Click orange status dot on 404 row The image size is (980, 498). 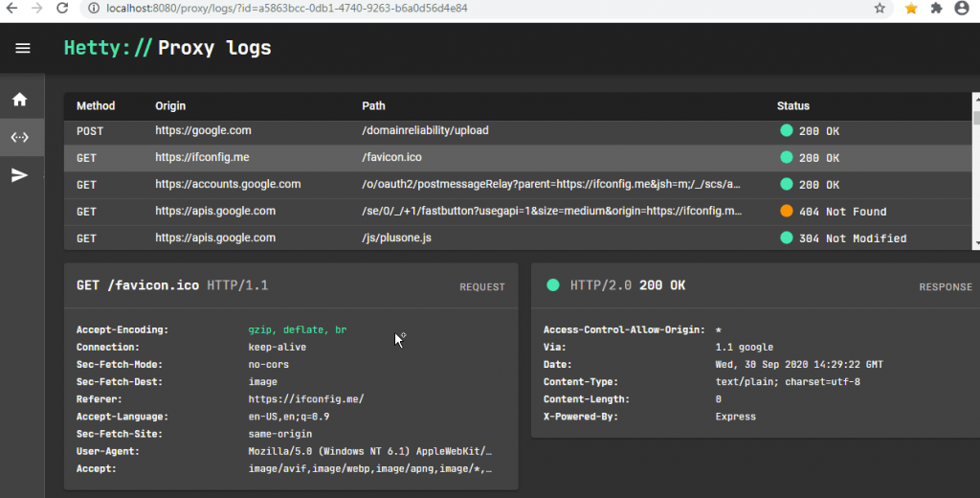787,211
